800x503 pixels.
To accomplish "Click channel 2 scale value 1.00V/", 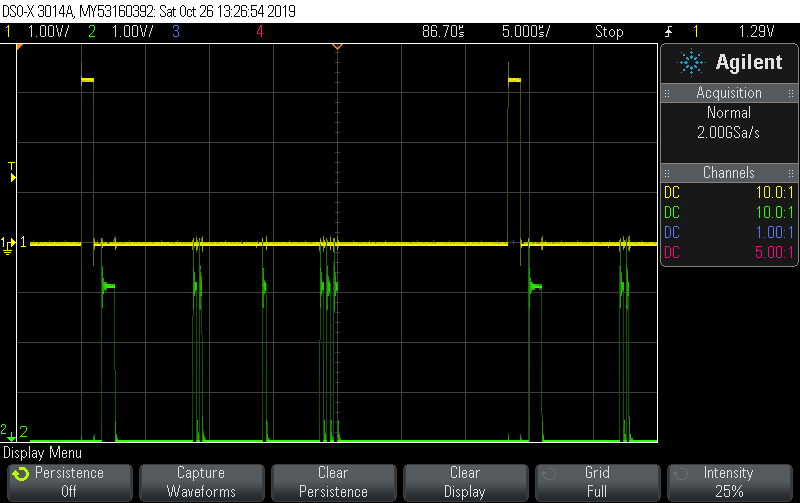I will 133,32.
